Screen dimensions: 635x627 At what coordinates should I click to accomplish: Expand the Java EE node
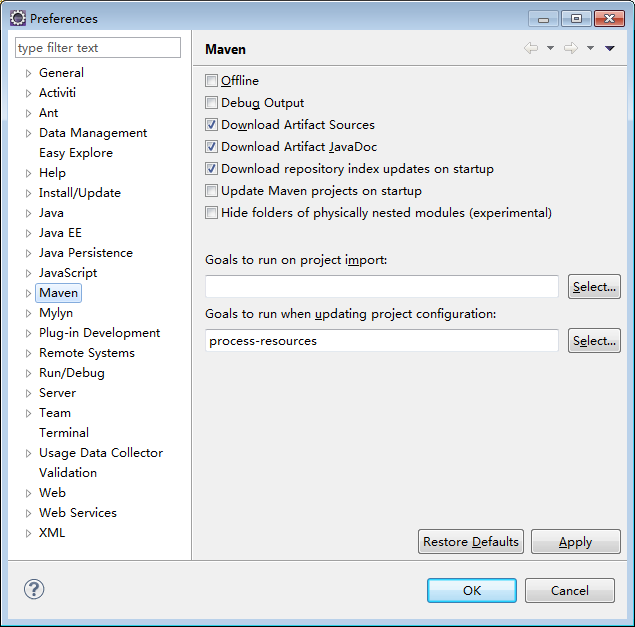[28, 233]
